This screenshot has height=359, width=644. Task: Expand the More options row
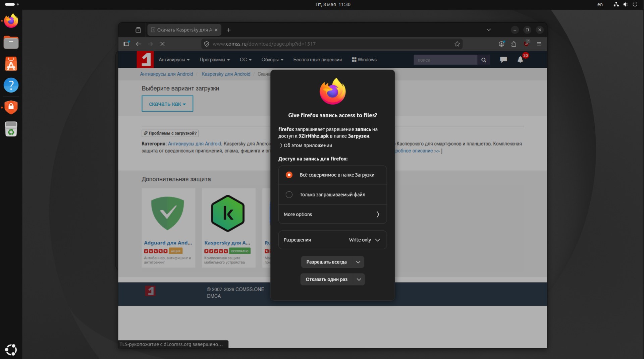pos(332,215)
